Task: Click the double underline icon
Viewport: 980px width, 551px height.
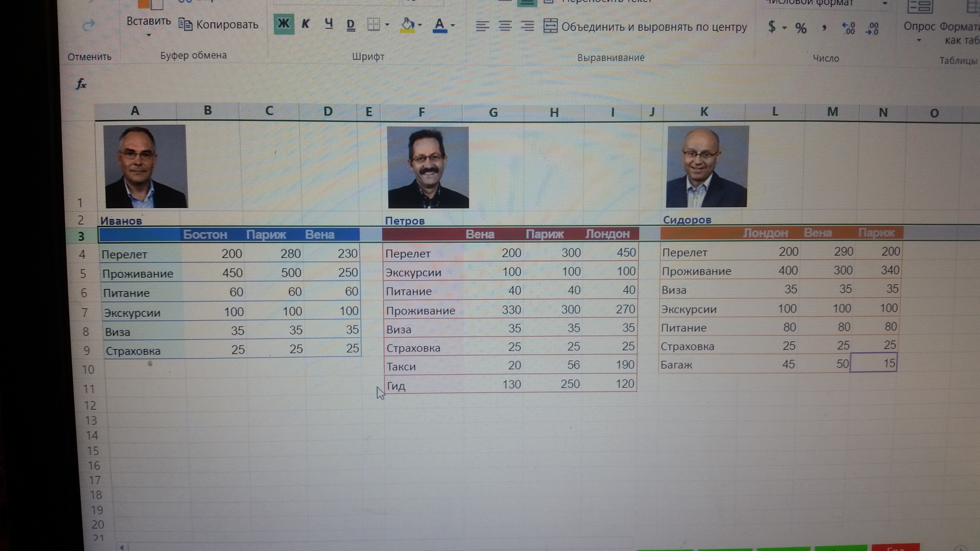Action: point(350,25)
